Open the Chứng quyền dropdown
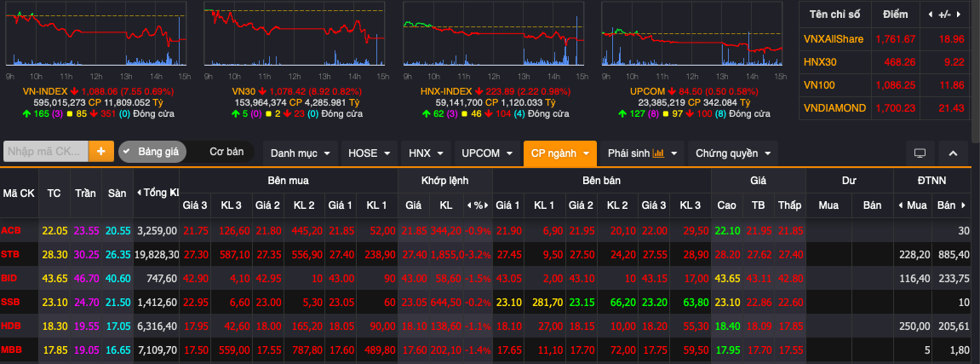Image resolution: width=980 pixels, height=364 pixels. (x=732, y=153)
